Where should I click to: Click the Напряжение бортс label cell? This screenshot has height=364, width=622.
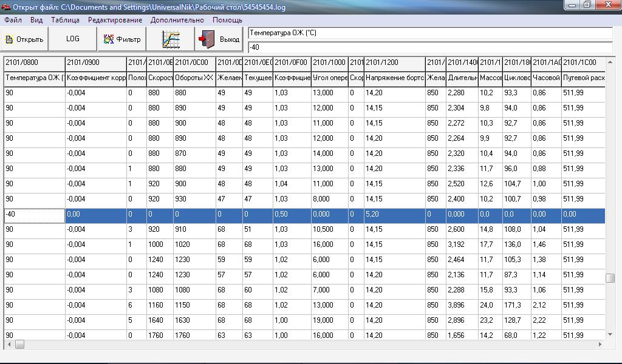click(395, 78)
